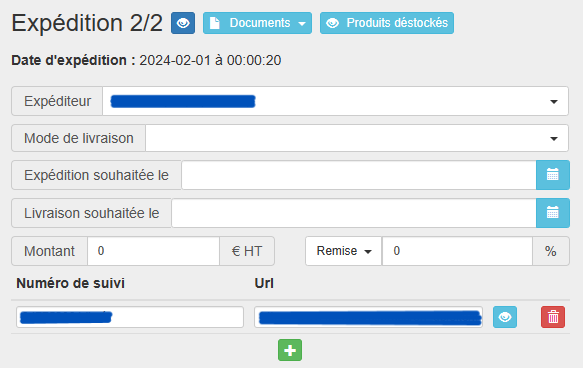Image resolution: width=583 pixels, height=368 pixels.
Task: Click the € HT addon label
Action: (x=247, y=251)
